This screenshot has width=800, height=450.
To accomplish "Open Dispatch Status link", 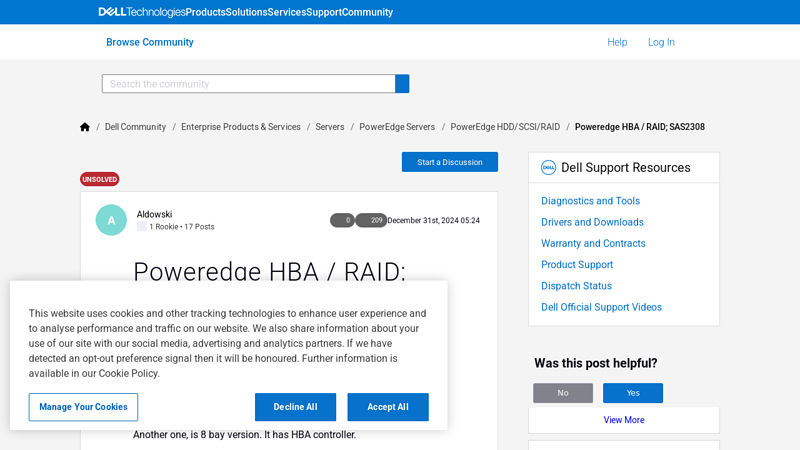I will click(x=577, y=286).
